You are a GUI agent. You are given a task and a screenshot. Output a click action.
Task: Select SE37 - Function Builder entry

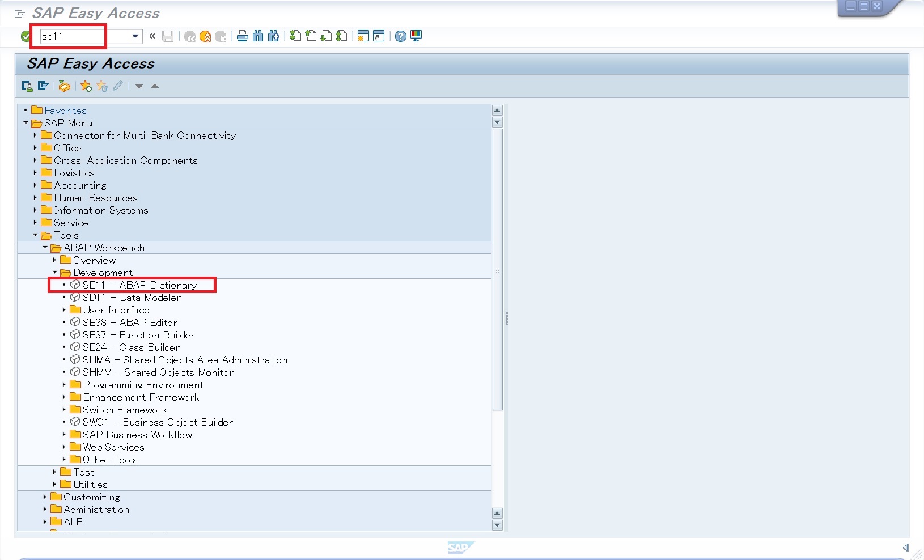click(138, 335)
